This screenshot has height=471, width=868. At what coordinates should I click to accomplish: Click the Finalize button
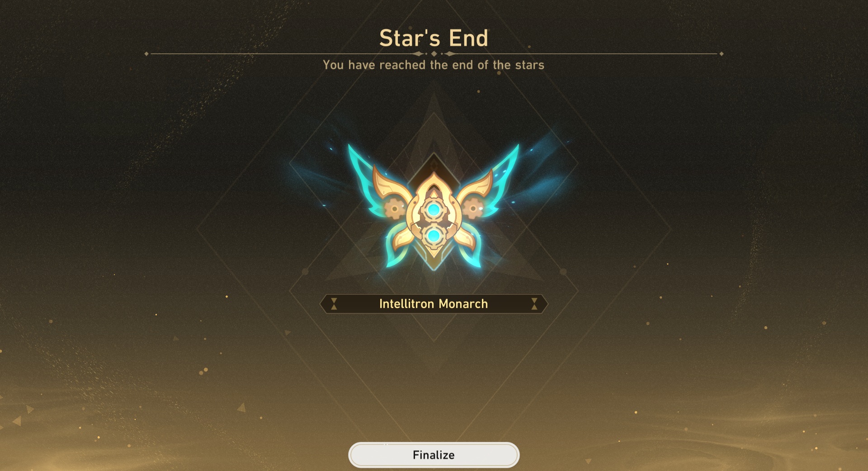click(434, 455)
